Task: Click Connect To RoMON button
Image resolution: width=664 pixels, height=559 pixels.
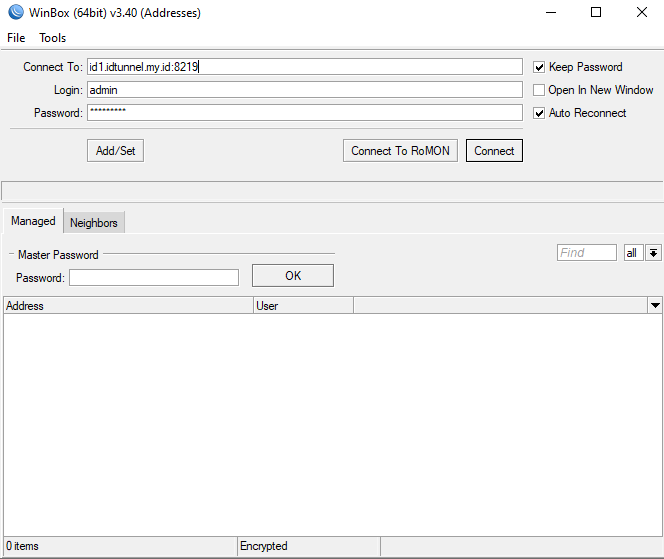Action: click(400, 151)
